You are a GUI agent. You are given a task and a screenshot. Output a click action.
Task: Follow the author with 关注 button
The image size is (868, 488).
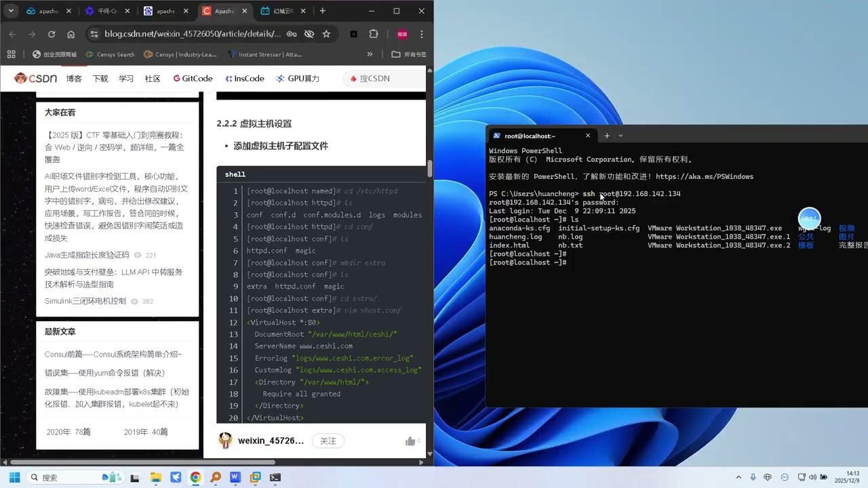coord(328,441)
